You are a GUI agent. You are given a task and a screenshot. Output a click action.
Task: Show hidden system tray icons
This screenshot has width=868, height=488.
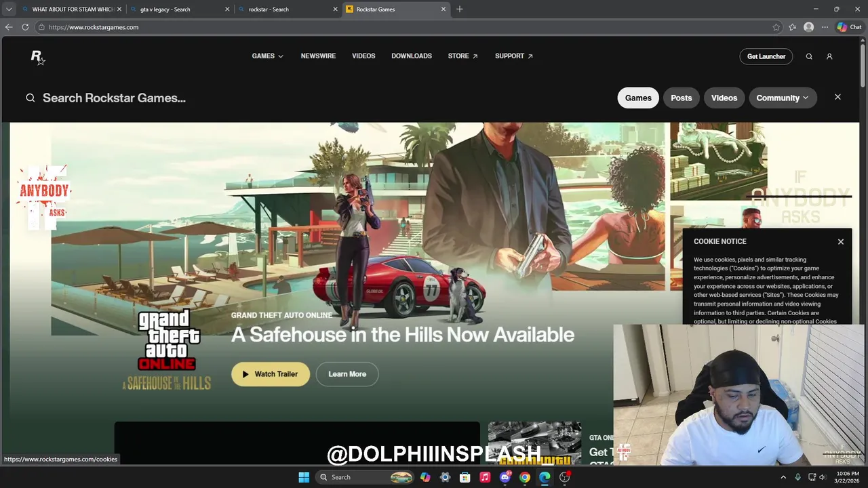(x=783, y=477)
